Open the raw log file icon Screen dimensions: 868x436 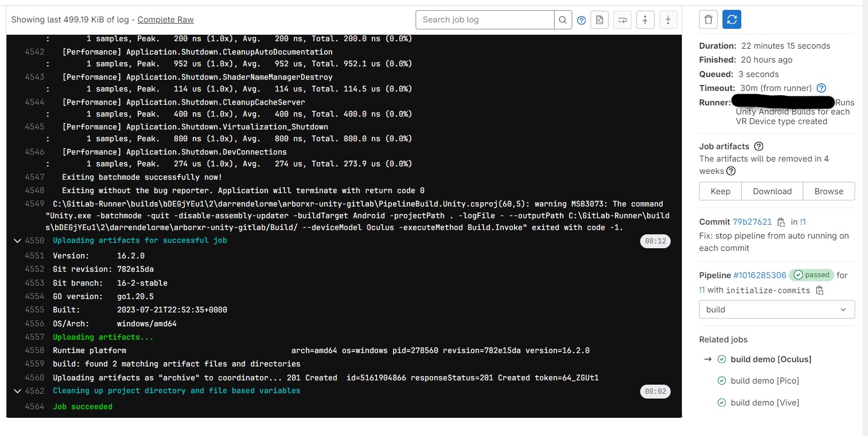pyautogui.click(x=600, y=20)
